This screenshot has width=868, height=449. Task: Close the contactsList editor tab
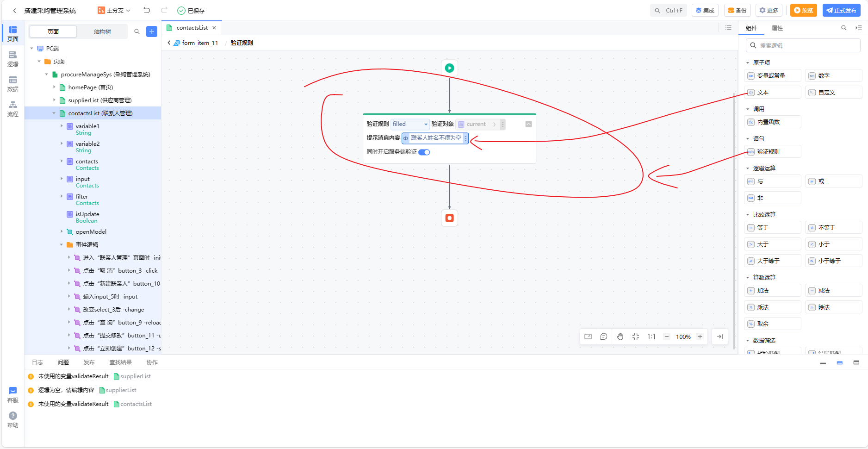[x=214, y=28]
